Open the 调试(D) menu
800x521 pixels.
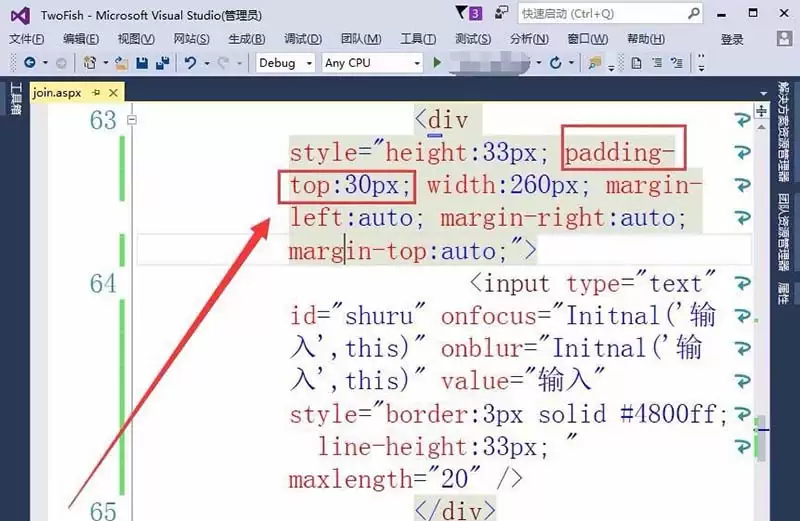[303, 39]
